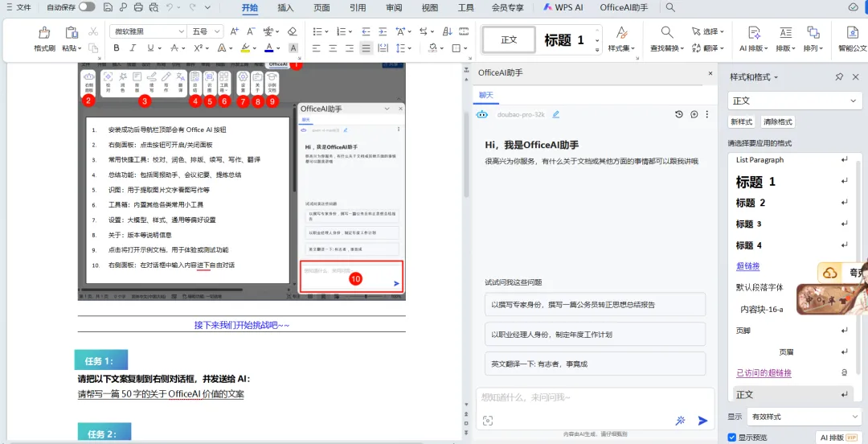This screenshot has width=868, height=444.
Task: Click the Print icon in the top bar
Action: click(138, 7)
